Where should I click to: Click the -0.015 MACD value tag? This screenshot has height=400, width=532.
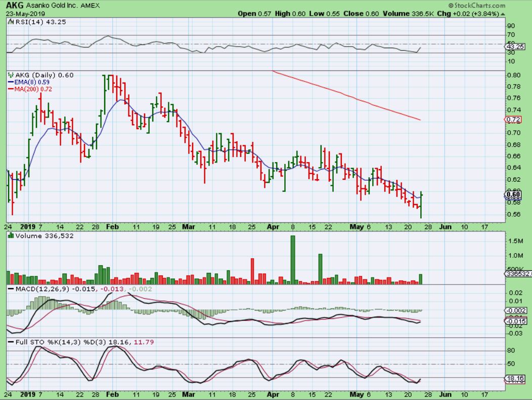pyautogui.click(x=516, y=321)
